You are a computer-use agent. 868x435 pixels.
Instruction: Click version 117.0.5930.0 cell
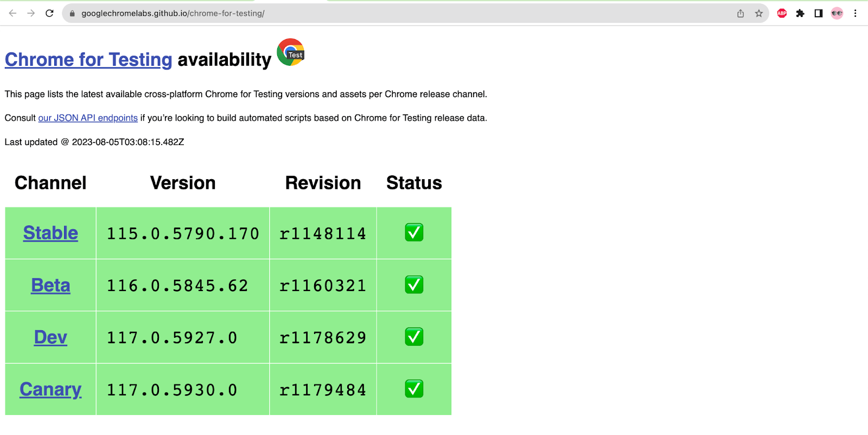click(x=183, y=389)
